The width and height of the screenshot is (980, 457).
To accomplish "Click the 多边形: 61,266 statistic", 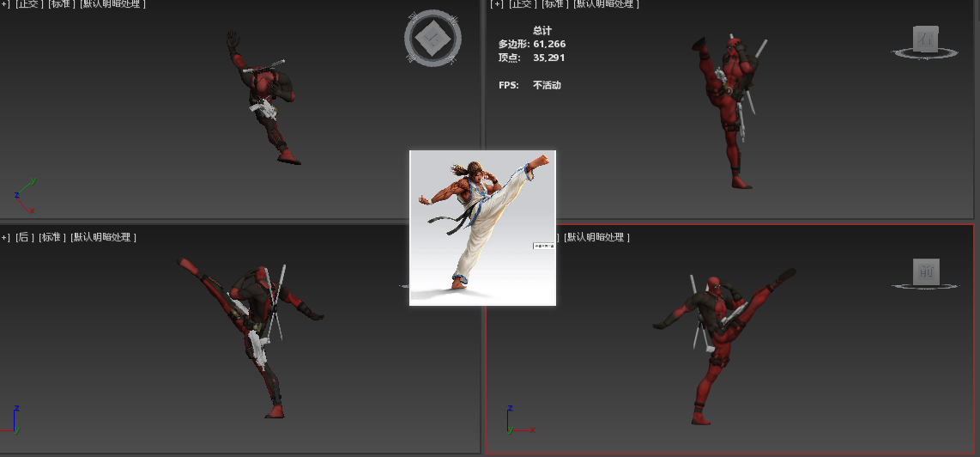I will tap(532, 44).
